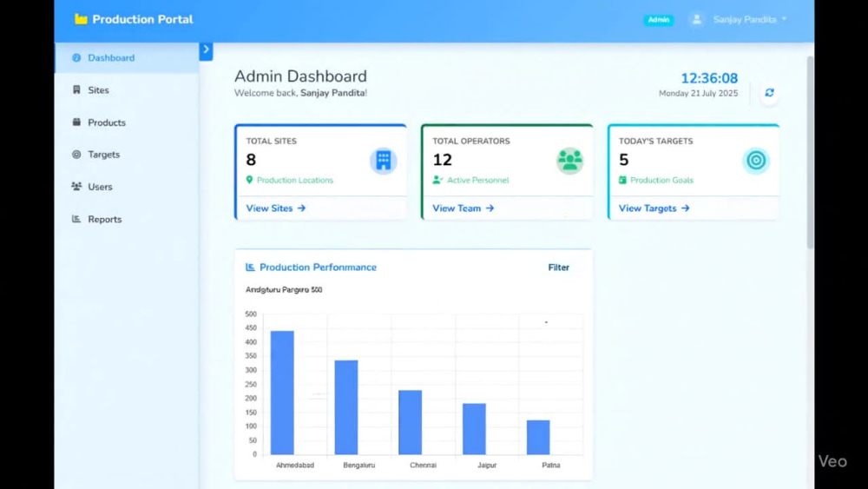Click the Users people icon in sidebar
Screen dimensions: 868x489
(76, 187)
